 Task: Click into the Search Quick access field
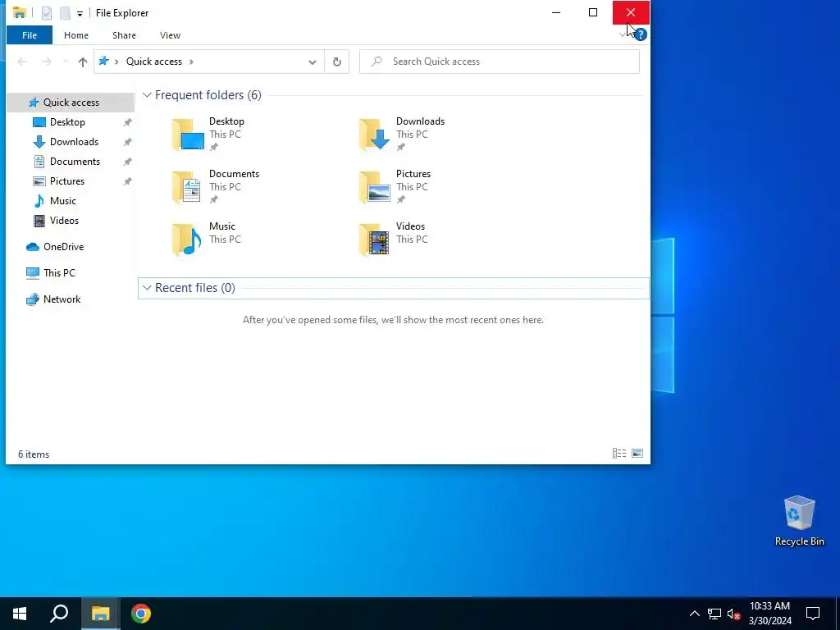coord(500,62)
